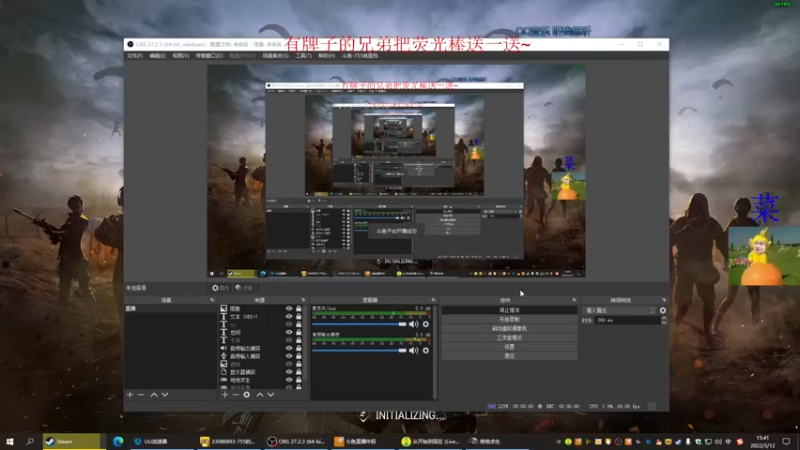Click the 属性 properties button with gear icon
Image resolution: width=800 pixels, height=450 pixels.
coord(221,288)
